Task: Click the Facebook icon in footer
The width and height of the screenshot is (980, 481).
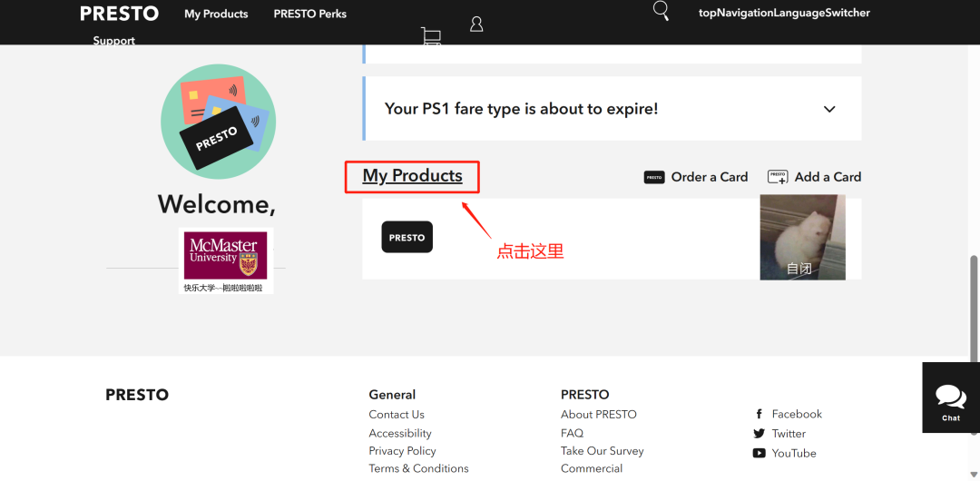Action: pos(759,415)
